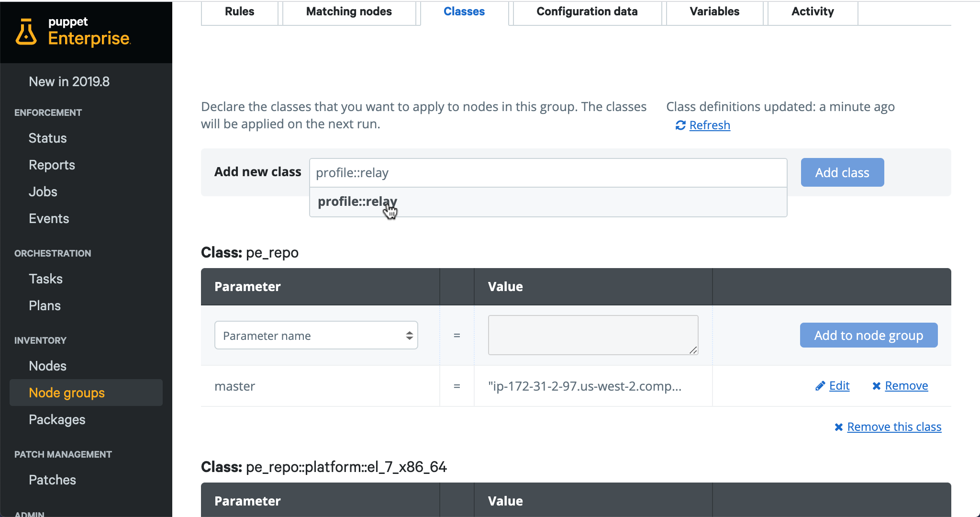Open the Parameter name dropdown
Viewport: 980px width, 517px height.
tap(316, 336)
